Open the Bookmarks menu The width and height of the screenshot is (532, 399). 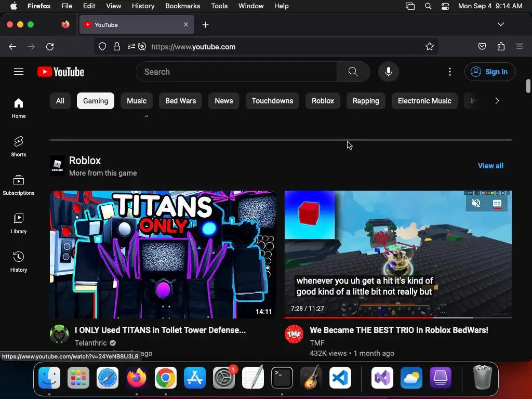click(182, 6)
